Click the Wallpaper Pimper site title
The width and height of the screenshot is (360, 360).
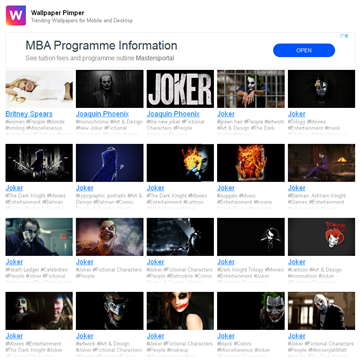point(57,13)
